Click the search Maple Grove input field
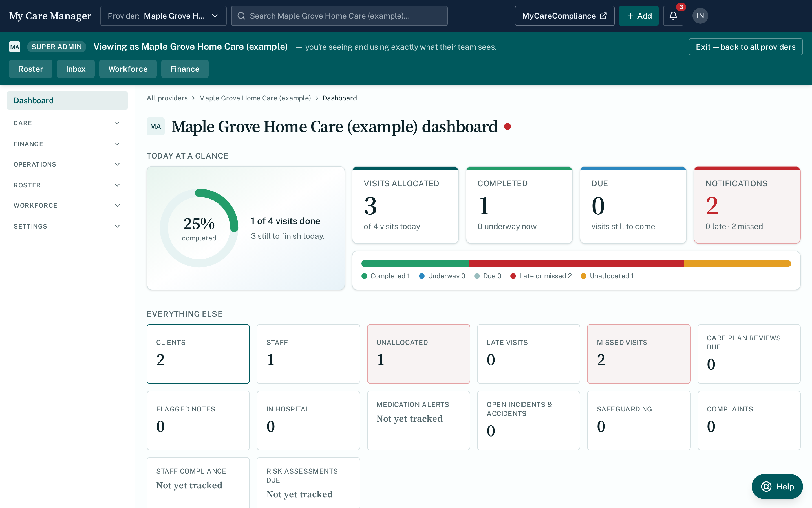Screen dimensions: 812x508 pos(339,16)
